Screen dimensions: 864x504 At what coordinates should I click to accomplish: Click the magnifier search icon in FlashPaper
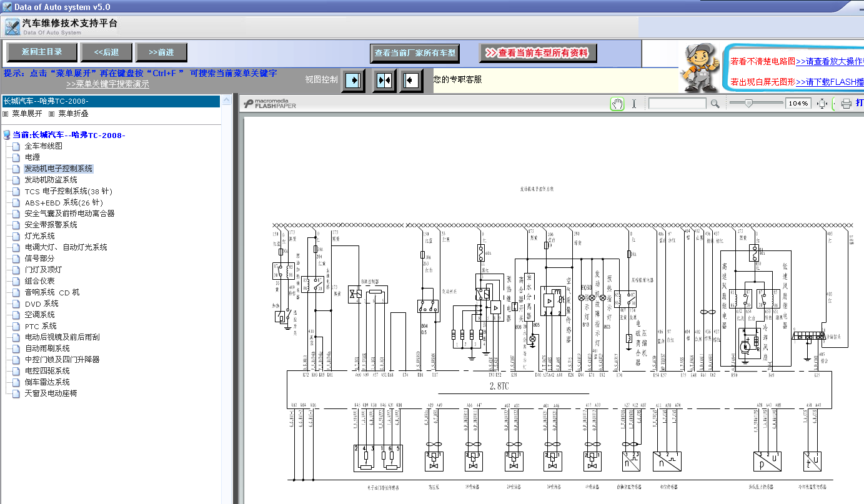point(715,104)
